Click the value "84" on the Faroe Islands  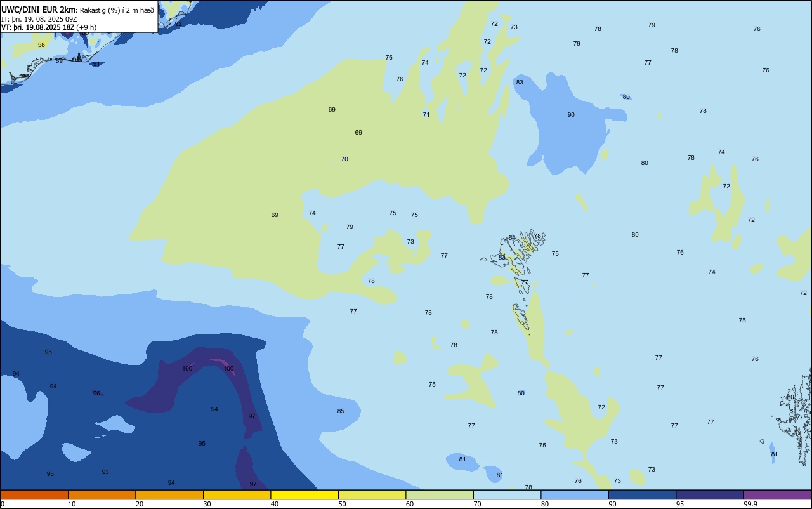(x=512, y=238)
